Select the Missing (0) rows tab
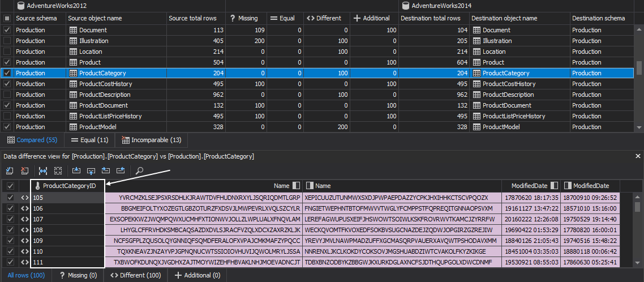 point(78,275)
